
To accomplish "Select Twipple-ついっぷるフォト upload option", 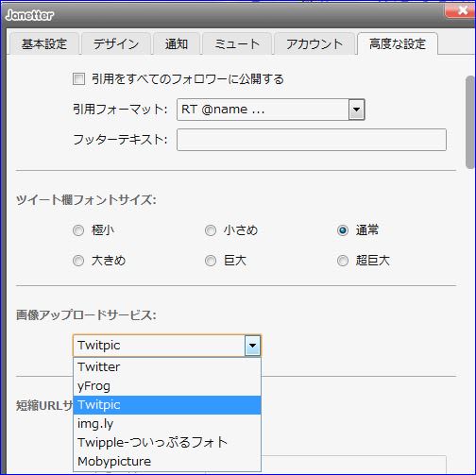I will coord(167,443).
